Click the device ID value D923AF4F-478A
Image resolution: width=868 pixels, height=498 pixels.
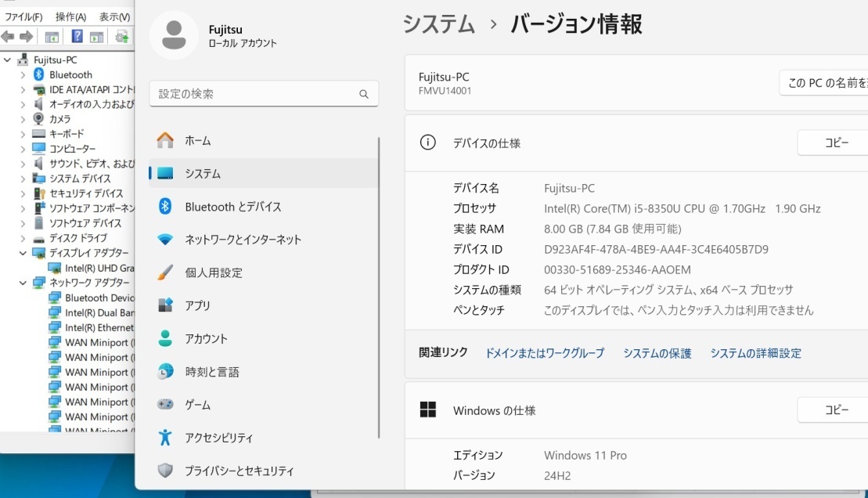pos(656,249)
